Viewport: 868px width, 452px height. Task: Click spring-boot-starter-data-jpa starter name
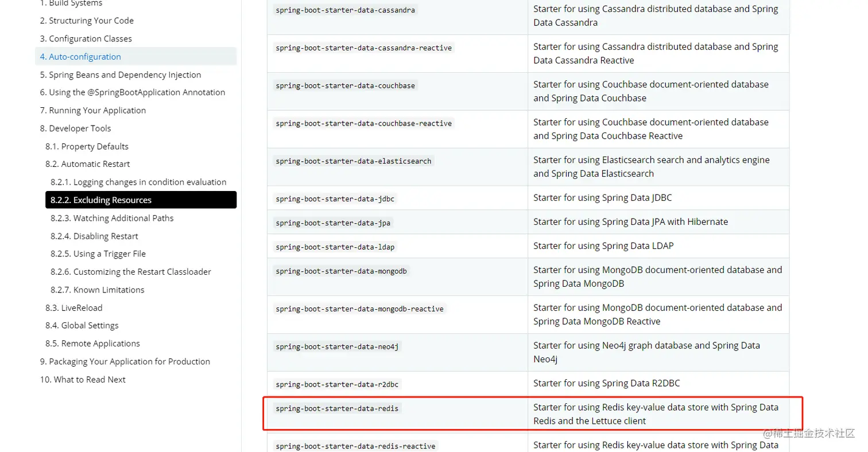click(333, 223)
